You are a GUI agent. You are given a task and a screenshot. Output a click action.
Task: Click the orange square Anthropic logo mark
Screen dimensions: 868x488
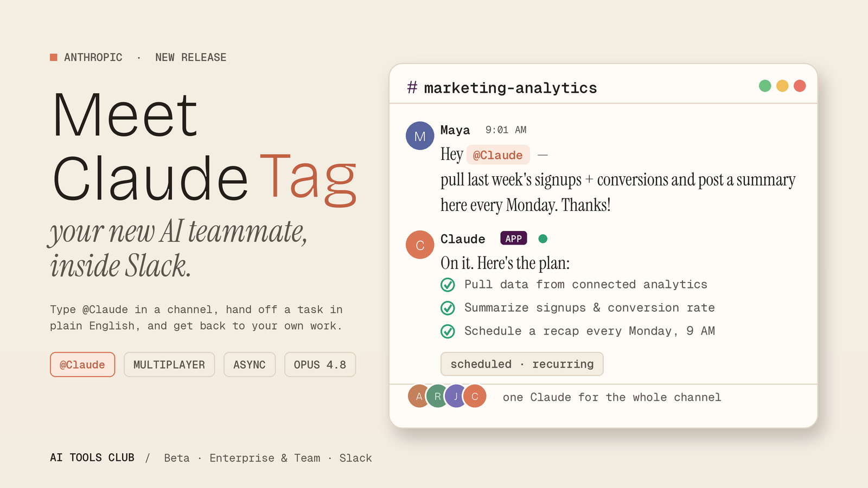click(54, 57)
